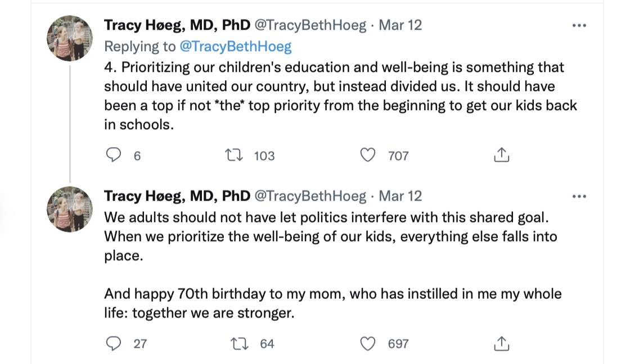Like the tweet with 707 likes
The width and height of the screenshot is (630, 364).
point(368,155)
